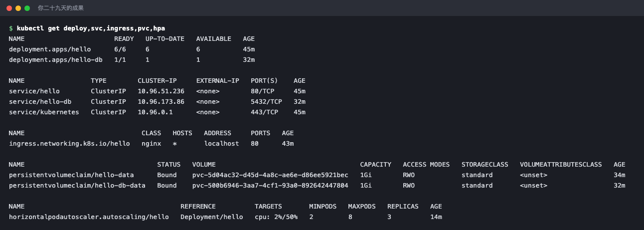Click the 'VOLUMEATTRIBUTESCLASS' column header
Viewport: 644px width, 230px height.
click(561, 165)
